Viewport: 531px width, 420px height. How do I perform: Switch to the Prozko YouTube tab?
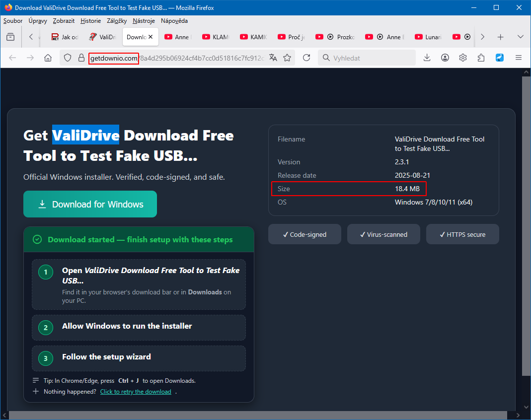(335, 37)
